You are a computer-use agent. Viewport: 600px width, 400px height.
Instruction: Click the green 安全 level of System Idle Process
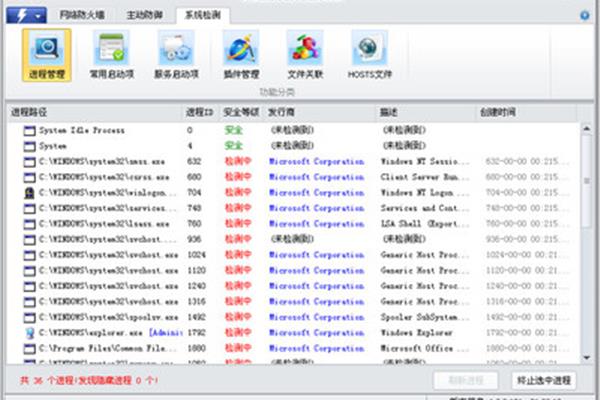[233, 131]
